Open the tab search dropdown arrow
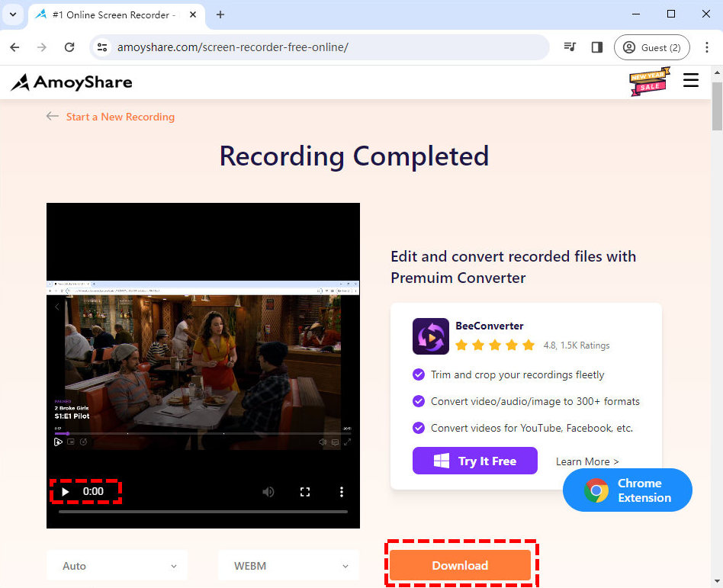Viewport: 723px width, 588px height. click(13, 14)
